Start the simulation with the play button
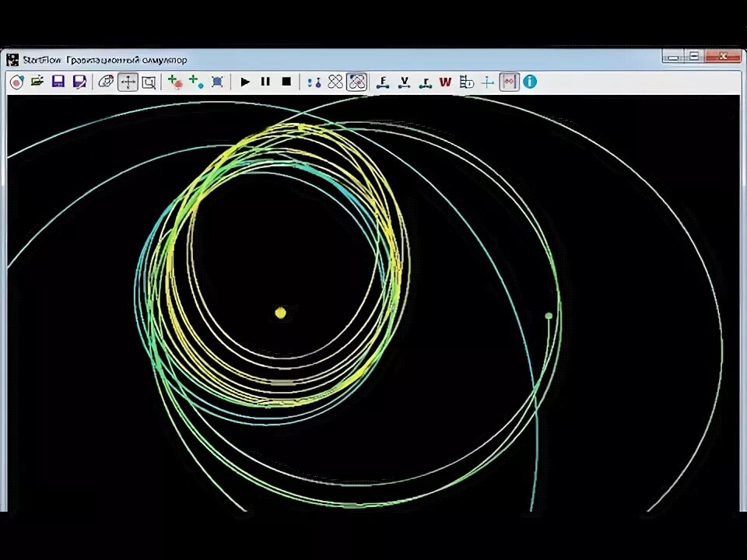747x560 pixels. coord(245,82)
